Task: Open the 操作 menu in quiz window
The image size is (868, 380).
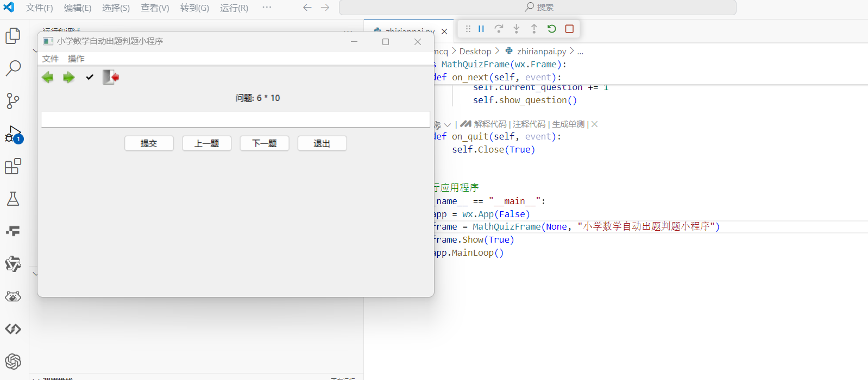Action: pos(76,59)
